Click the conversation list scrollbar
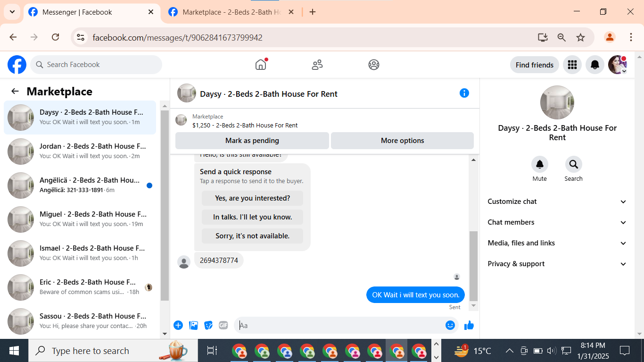The image size is (644, 362). [x=165, y=205]
